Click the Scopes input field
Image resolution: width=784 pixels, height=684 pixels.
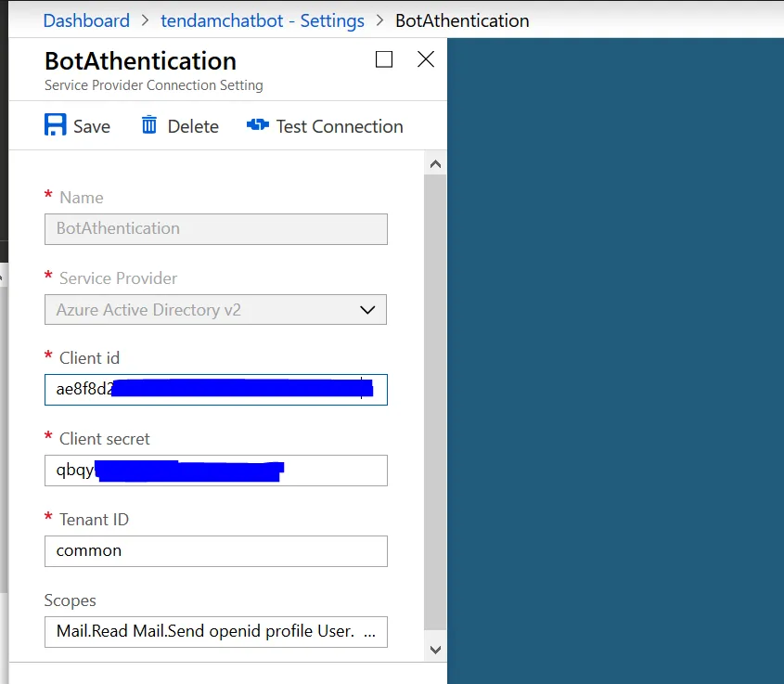click(x=215, y=632)
